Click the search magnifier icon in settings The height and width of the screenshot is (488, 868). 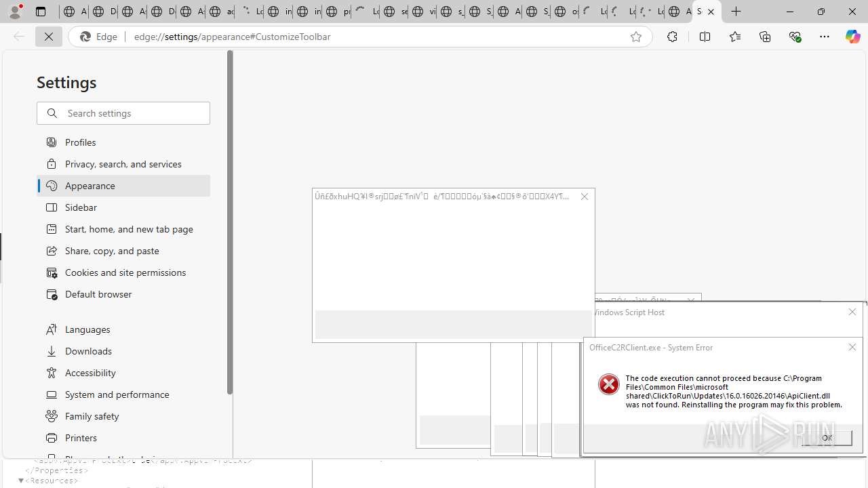tap(52, 113)
